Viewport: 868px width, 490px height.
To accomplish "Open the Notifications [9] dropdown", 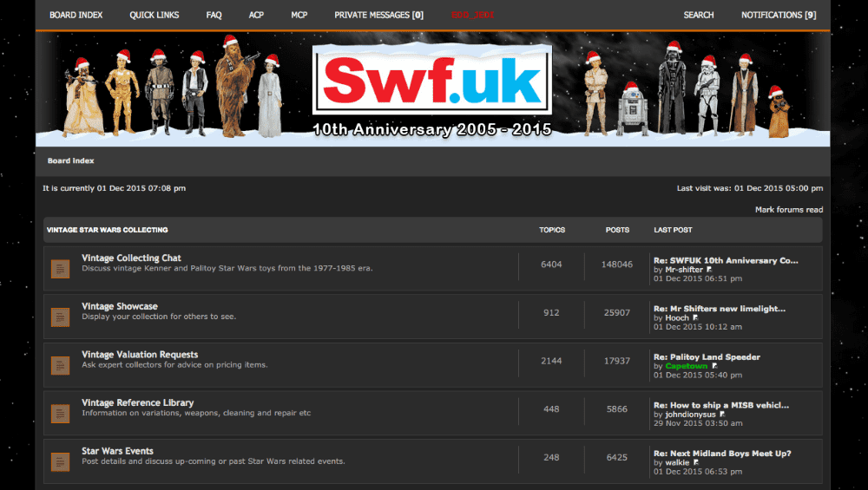I will tap(778, 15).
